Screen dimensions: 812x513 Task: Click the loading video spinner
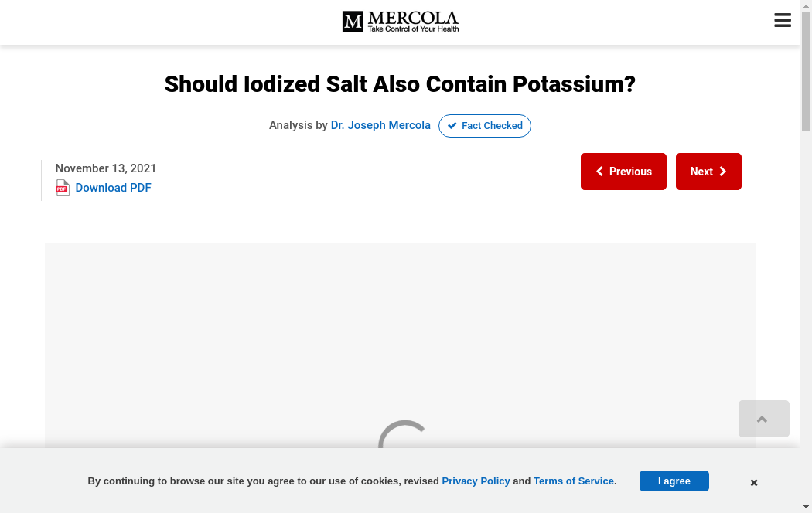click(404, 435)
